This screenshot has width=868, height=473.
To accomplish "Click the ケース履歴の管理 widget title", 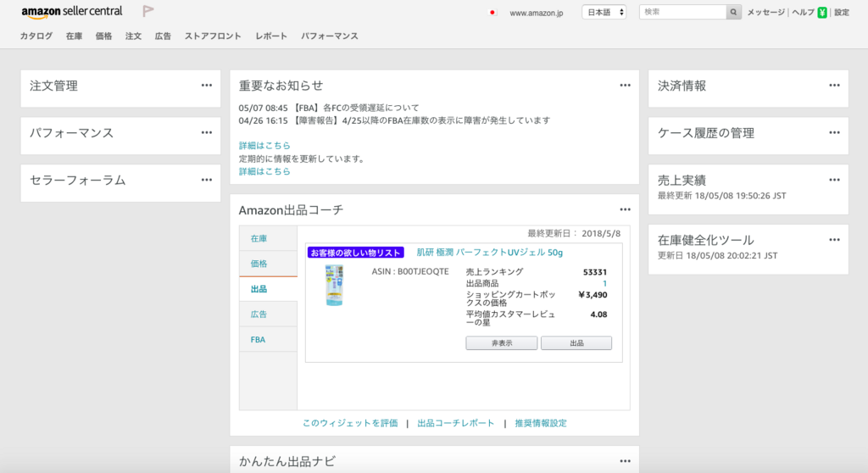I will [706, 133].
